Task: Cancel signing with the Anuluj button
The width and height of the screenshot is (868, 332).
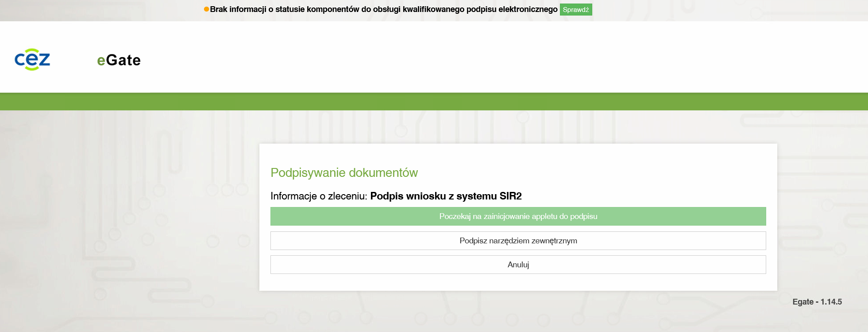Action: 518,265
